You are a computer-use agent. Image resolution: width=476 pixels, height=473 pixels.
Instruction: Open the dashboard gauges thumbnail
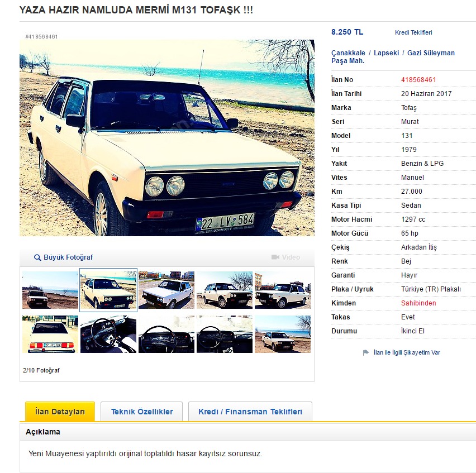coord(166,334)
